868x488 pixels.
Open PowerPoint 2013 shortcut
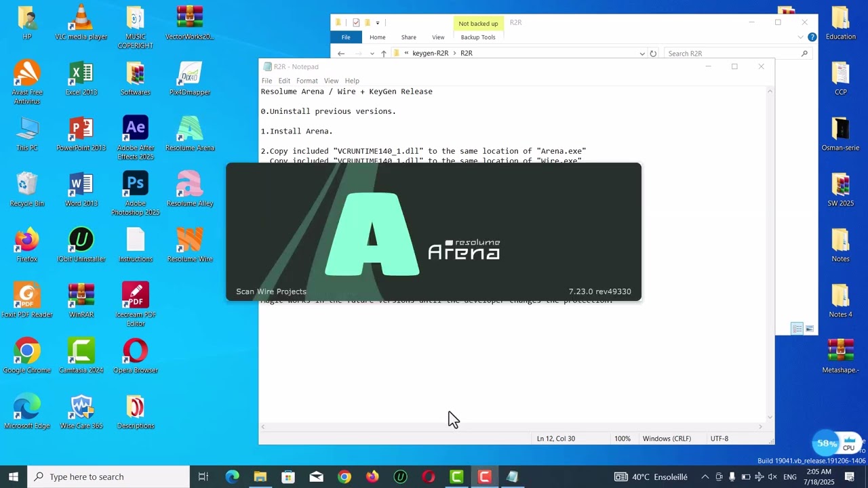pyautogui.click(x=81, y=134)
